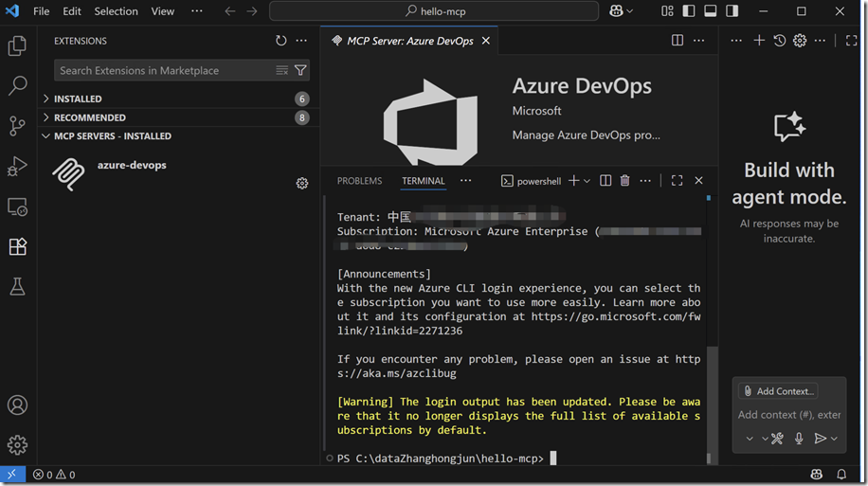Show more menu bar items ellipsis
This screenshot has height=486, width=868.
tap(196, 11)
